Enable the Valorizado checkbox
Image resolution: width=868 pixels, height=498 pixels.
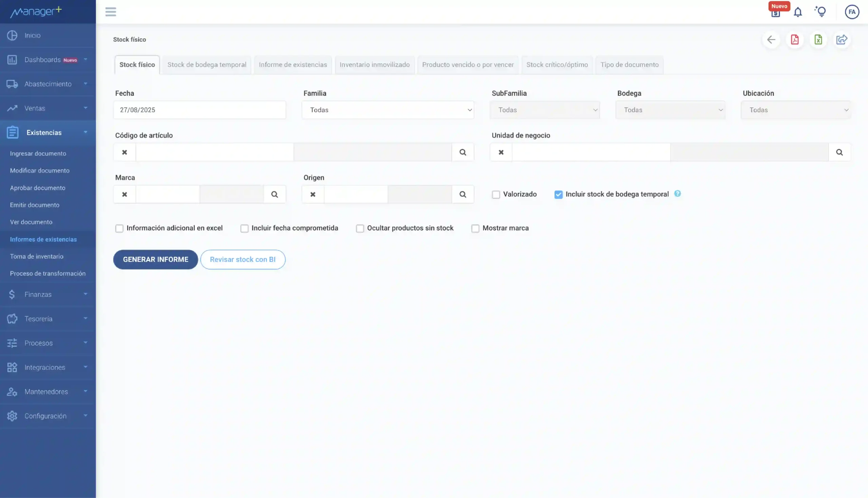496,195
